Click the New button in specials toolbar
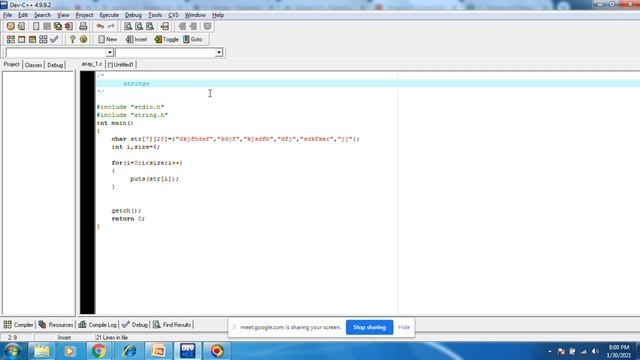 [x=108, y=39]
